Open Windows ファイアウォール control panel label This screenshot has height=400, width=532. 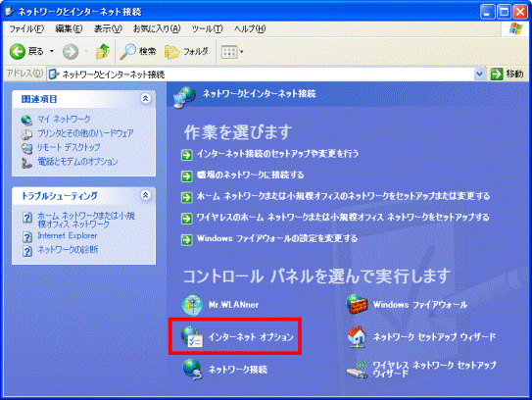(420, 305)
